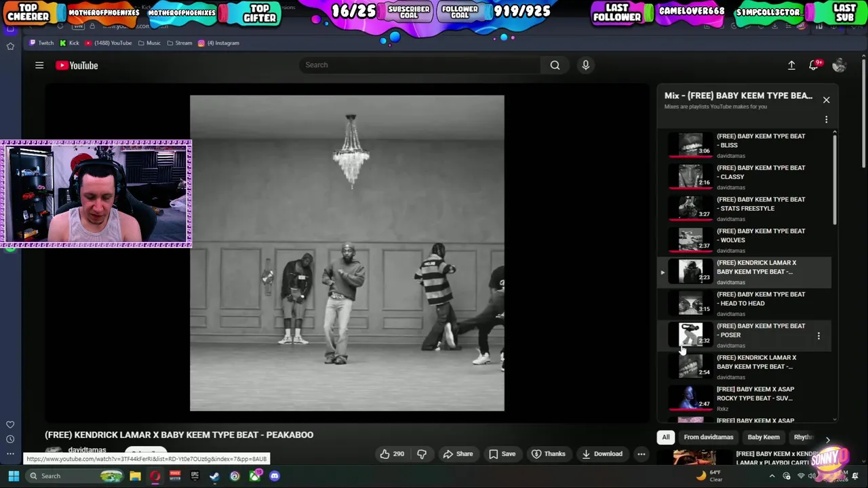Share the PEAKABOO video

click(x=457, y=454)
